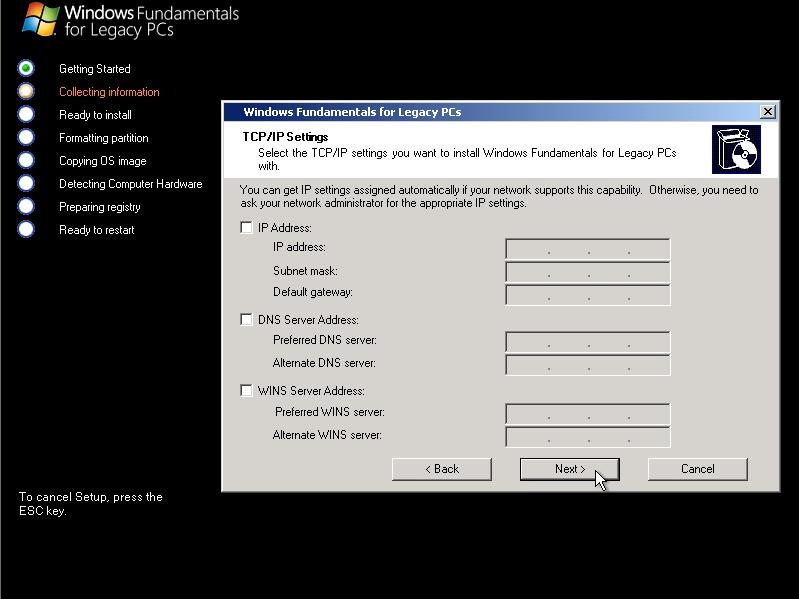Enable the IP Address checkbox

click(x=246, y=227)
